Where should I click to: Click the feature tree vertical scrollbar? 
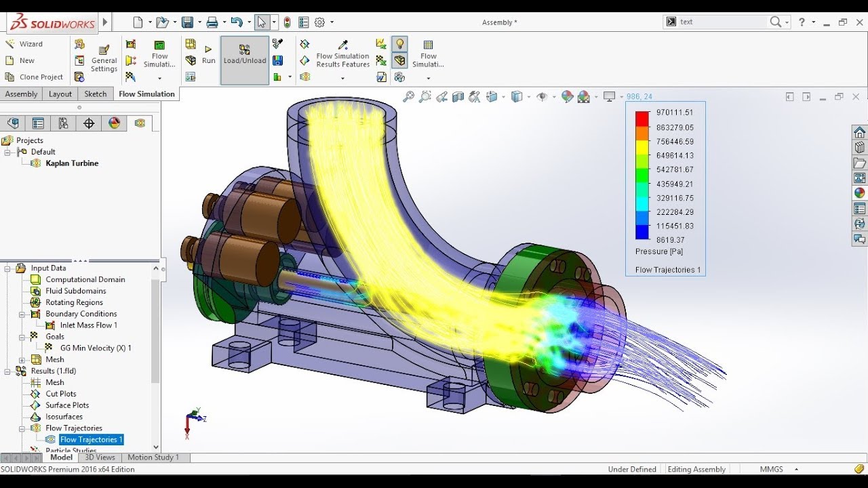(x=155, y=331)
